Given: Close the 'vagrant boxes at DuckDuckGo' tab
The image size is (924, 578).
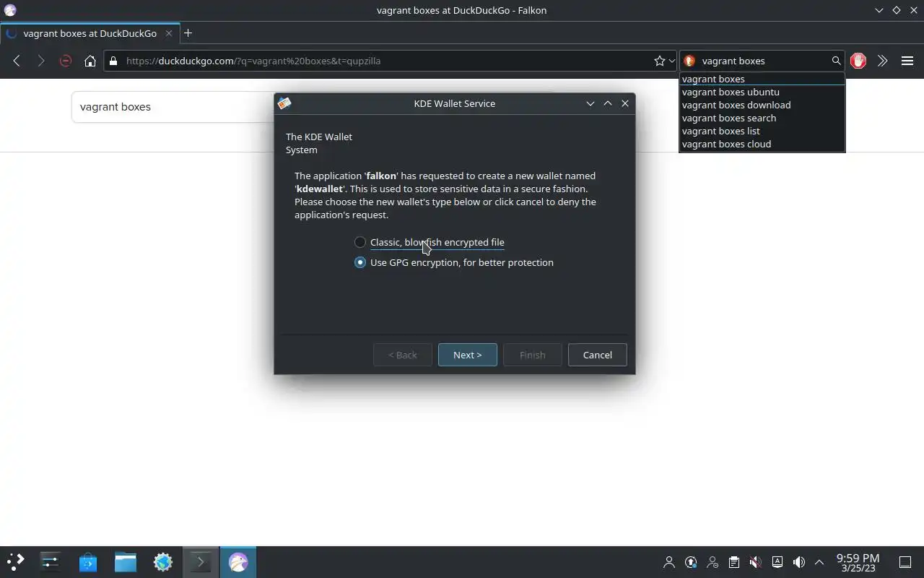Looking at the screenshot, I should 170,33.
